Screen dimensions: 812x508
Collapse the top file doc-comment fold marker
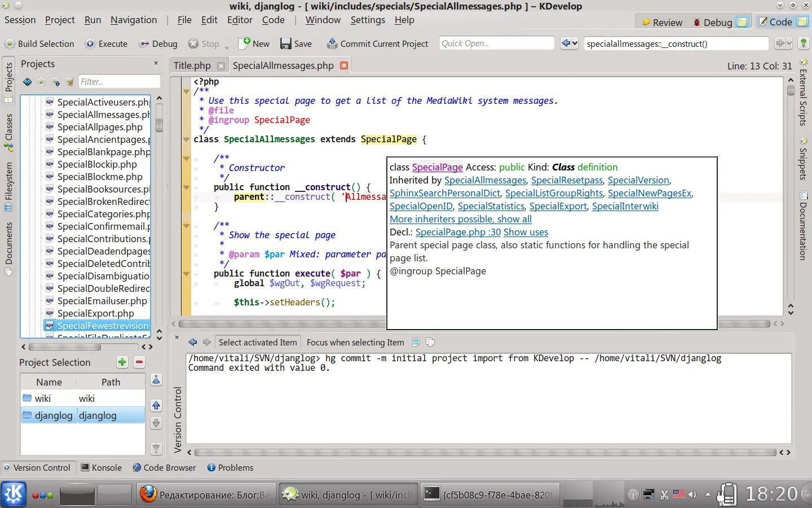pyautogui.click(x=186, y=91)
